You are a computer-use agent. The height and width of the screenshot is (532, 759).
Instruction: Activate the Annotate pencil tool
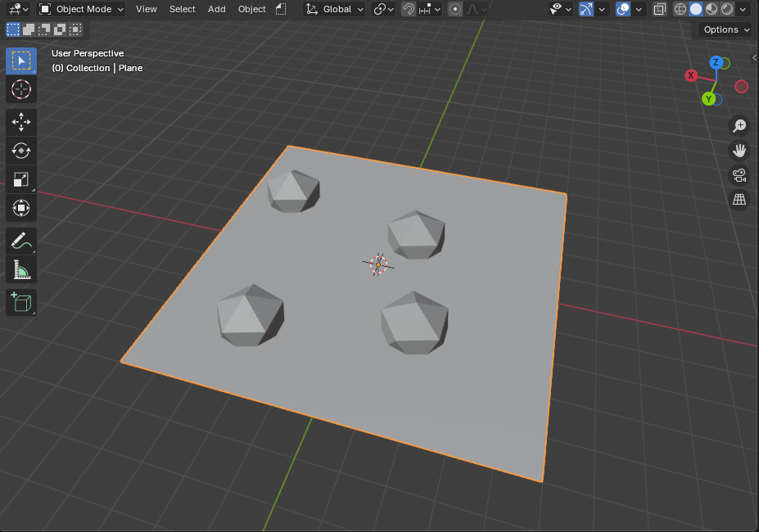click(20, 241)
